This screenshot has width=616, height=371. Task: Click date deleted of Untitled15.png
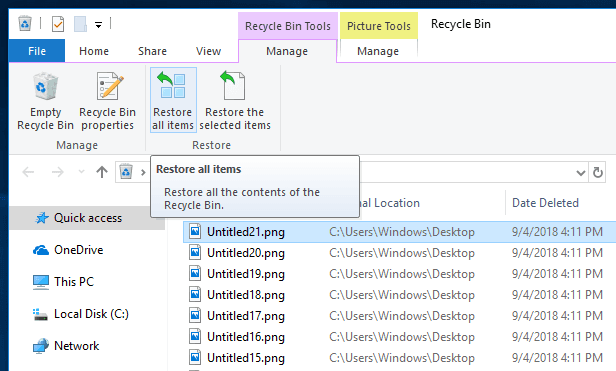(x=557, y=358)
